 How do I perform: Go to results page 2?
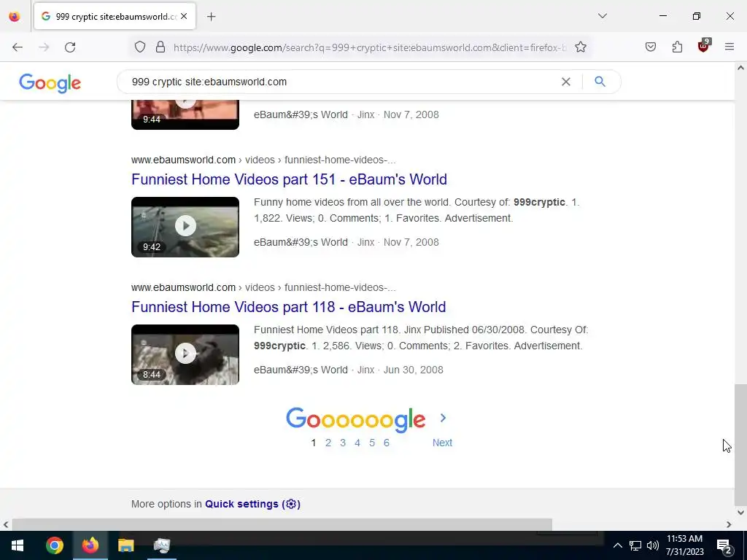(328, 443)
